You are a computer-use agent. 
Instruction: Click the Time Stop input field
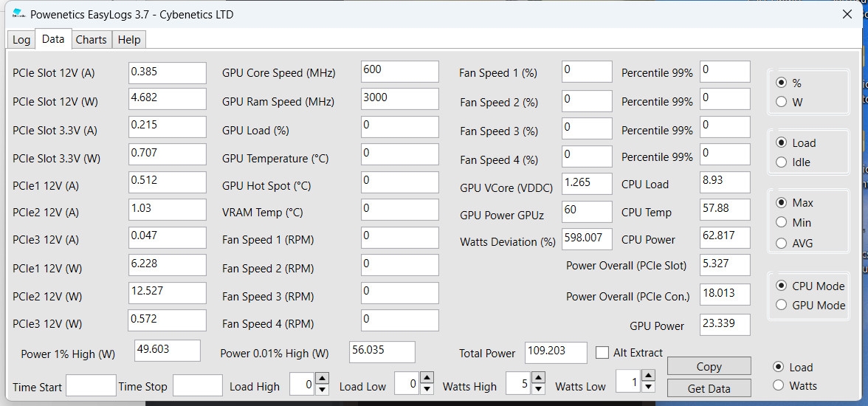pos(197,386)
